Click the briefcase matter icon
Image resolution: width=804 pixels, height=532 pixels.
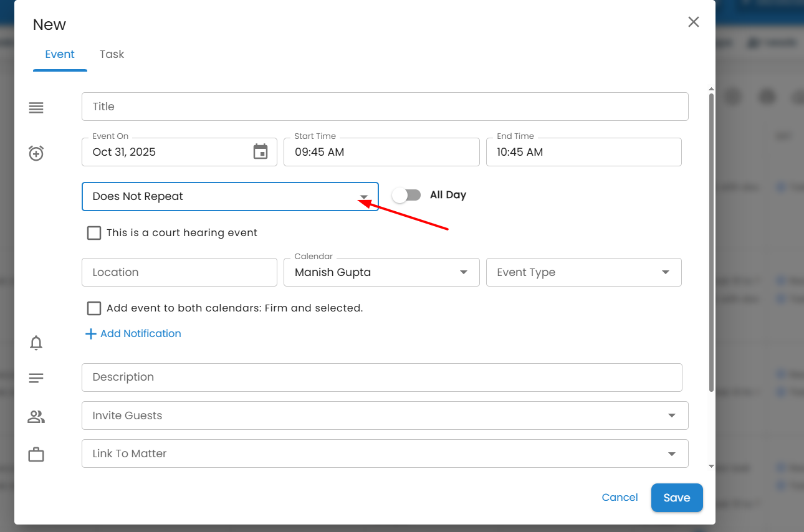36,455
